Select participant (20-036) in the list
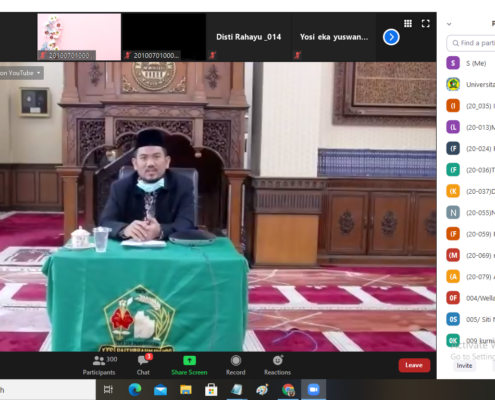The height and width of the screenshot is (400, 495). pyautogui.click(x=470, y=170)
